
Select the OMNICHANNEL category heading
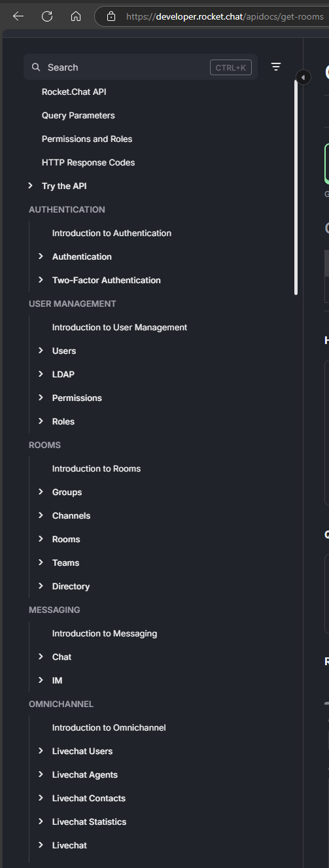(x=61, y=704)
